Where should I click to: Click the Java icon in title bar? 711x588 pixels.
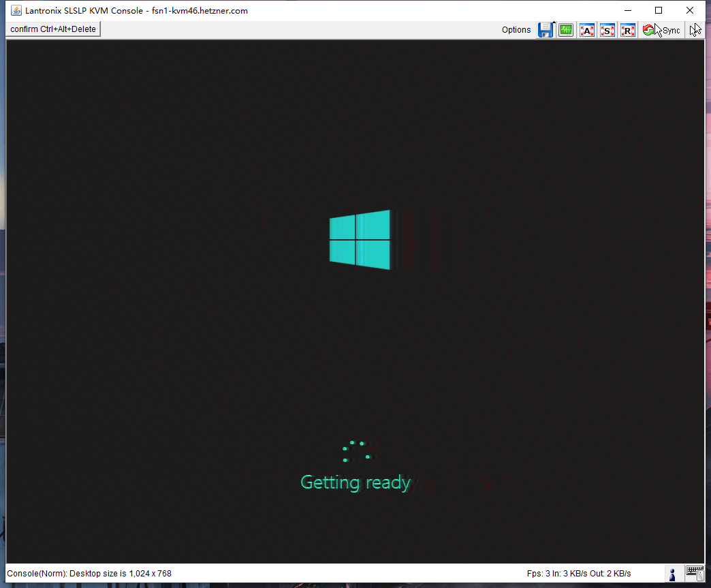16,10
